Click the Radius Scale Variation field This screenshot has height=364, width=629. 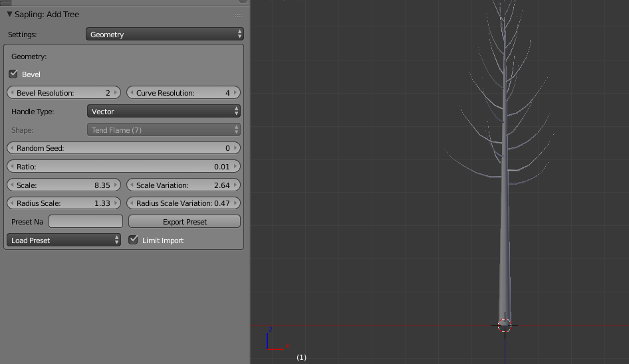point(184,203)
